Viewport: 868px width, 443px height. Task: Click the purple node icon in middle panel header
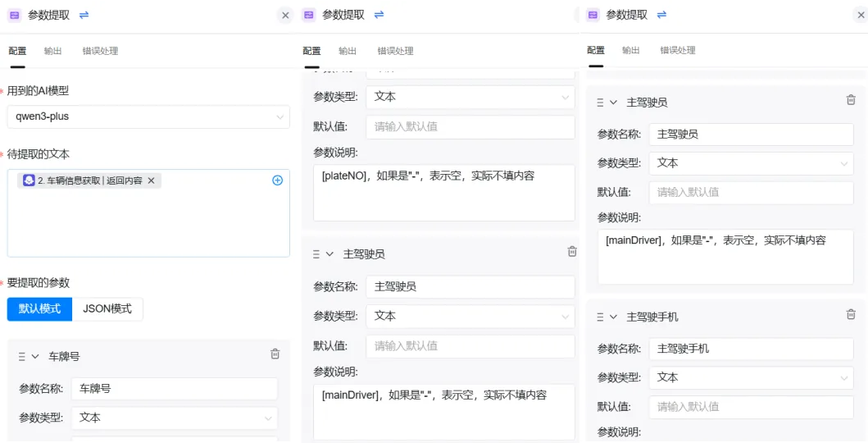click(x=309, y=16)
